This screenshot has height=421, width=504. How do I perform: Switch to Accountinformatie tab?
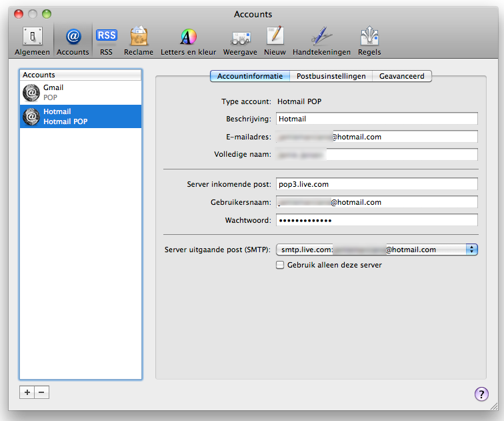pos(250,76)
